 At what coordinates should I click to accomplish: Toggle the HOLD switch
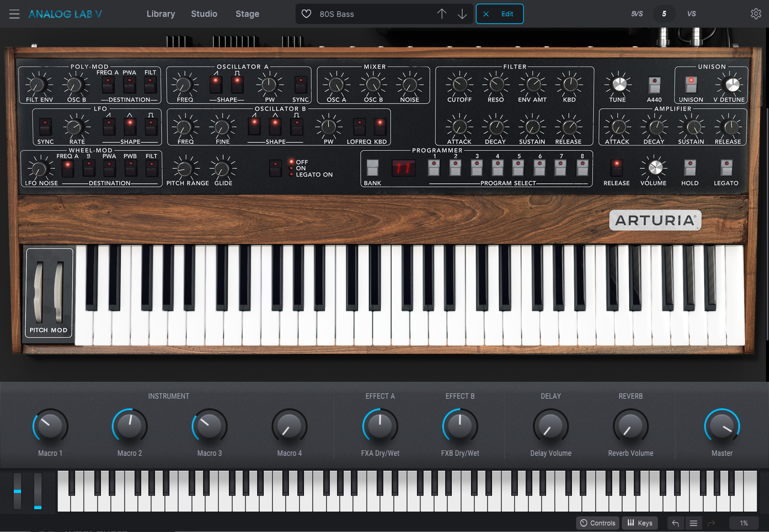pos(690,168)
